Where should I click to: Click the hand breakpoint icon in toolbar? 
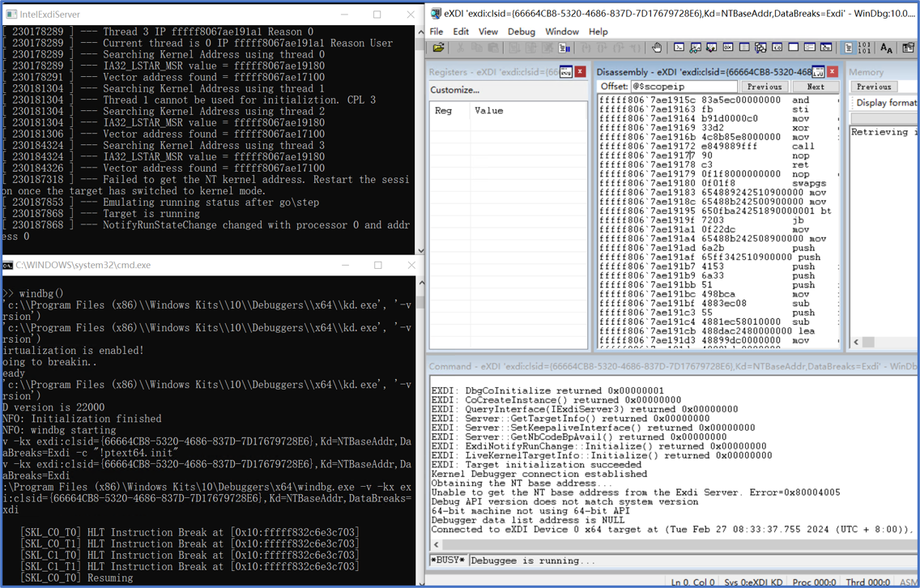656,49
